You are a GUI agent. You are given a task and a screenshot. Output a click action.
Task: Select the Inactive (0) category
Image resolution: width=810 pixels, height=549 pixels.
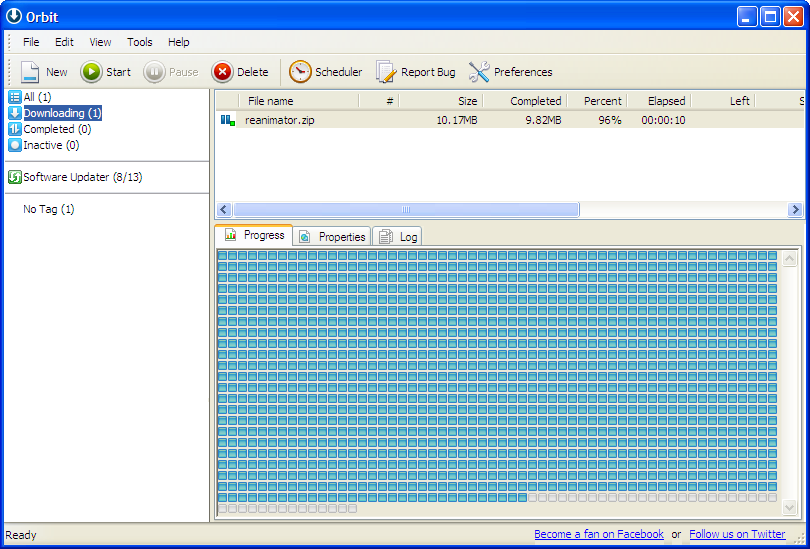tap(50, 145)
